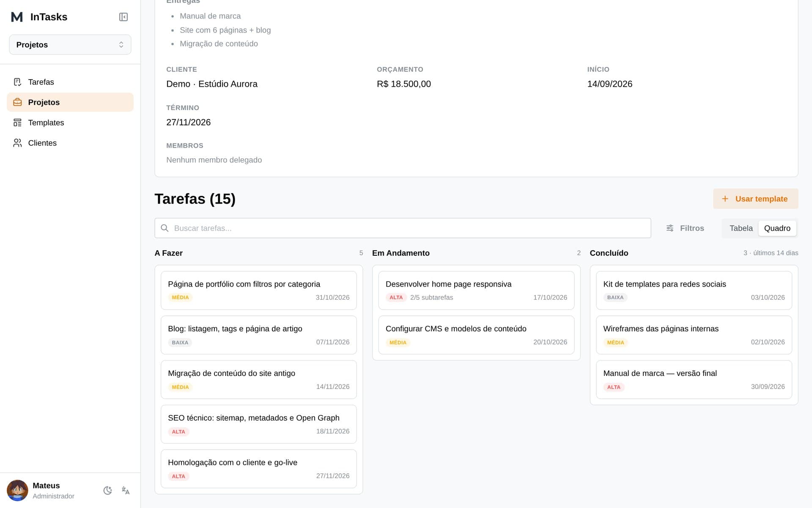Image resolution: width=812 pixels, height=508 pixels.
Task: Open the Filtros button
Action: point(685,228)
